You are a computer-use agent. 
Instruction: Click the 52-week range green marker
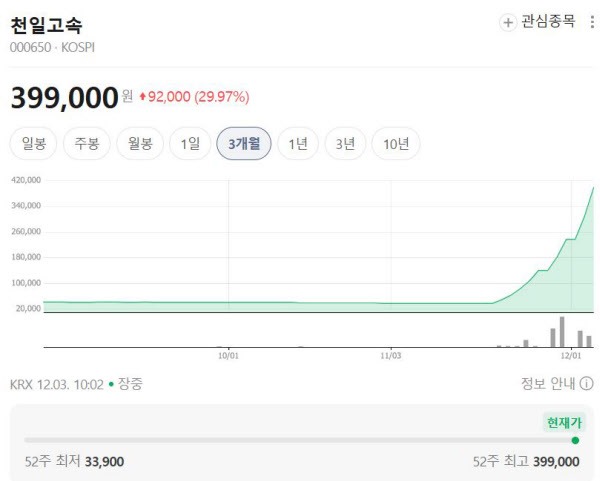(575, 439)
